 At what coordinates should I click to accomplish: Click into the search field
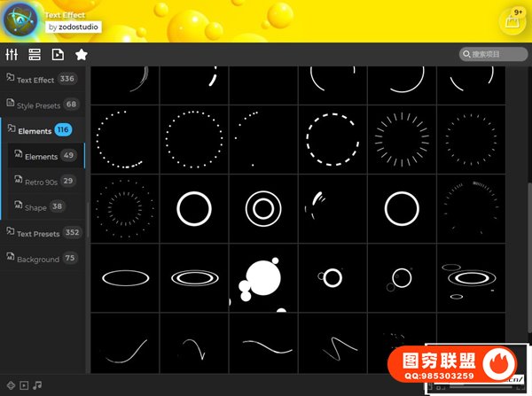[x=493, y=54]
